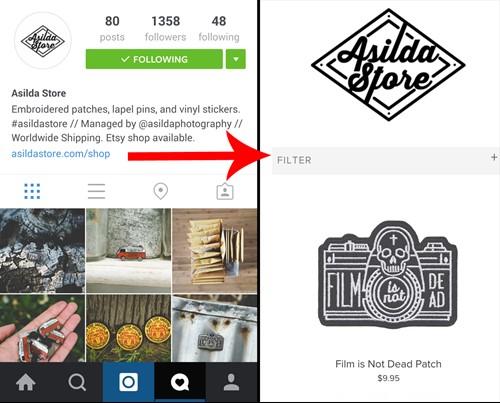Tap the Asilda Store profile picture
The height and width of the screenshot is (403, 500).
click(43, 41)
